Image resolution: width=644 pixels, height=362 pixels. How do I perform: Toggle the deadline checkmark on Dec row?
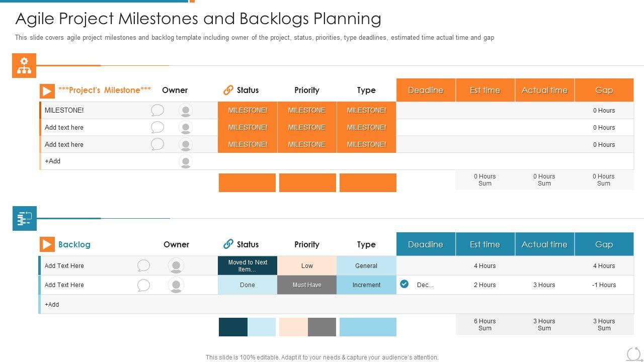(405, 284)
